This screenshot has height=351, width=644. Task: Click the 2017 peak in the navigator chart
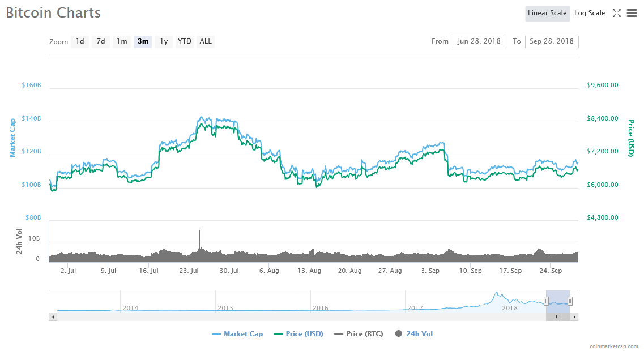click(x=497, y=293)
